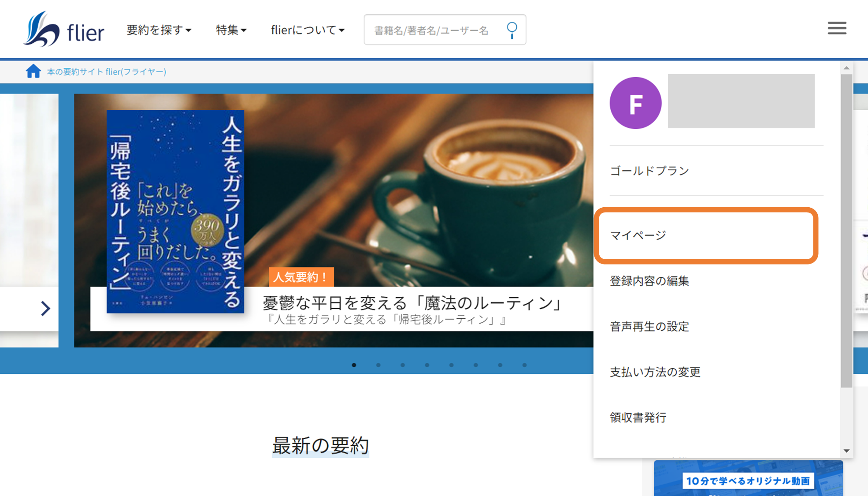Open 支払い方法の変更 menu item
Image resolution: width=868 pixels, height=496 pixels.
pyautogui.click(x=655, y=372)
